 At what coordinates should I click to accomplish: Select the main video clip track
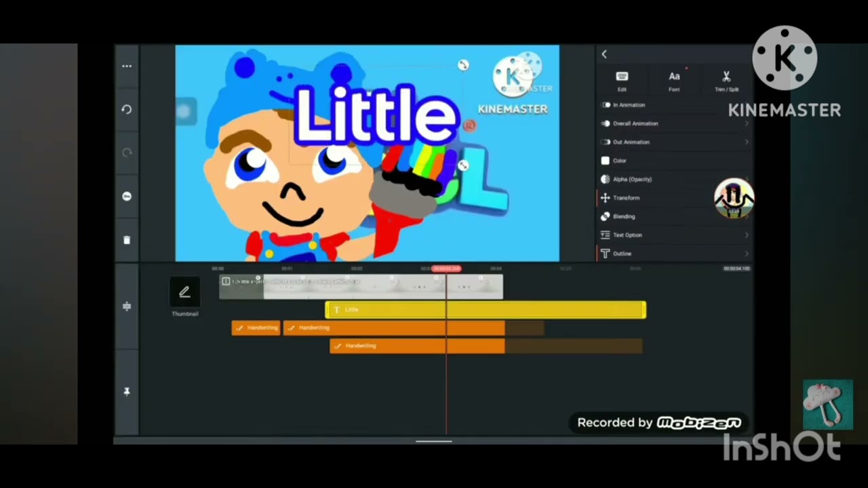coord(361,287)
